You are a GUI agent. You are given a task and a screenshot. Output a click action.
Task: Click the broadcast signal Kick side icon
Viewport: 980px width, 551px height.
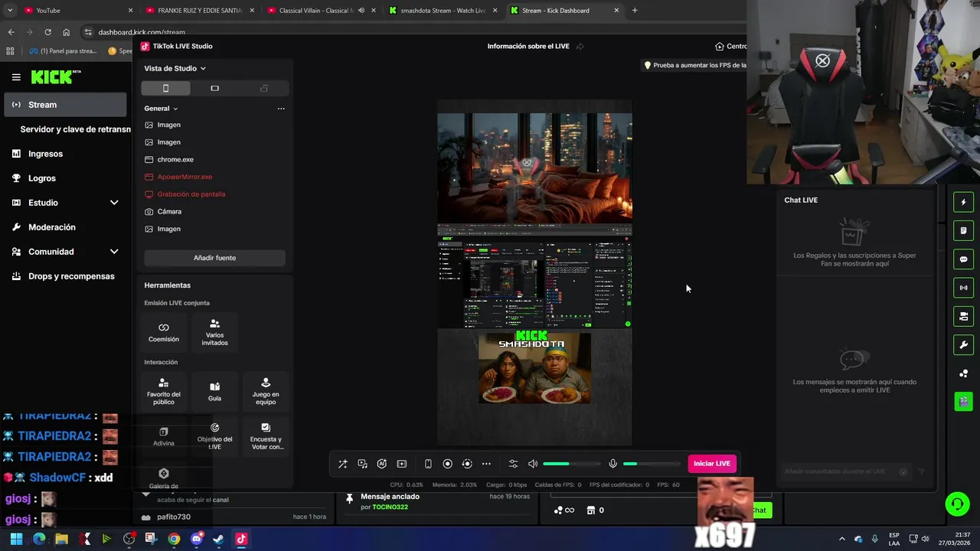pos(963,288)
